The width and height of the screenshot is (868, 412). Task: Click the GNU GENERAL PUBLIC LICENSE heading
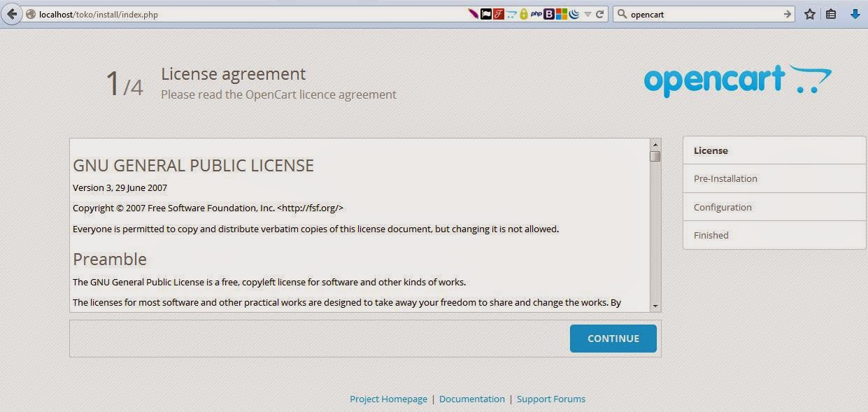[193, 166]
